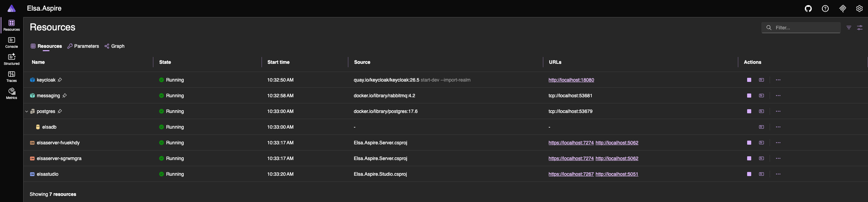
Task: Open more actions for elsaserver-sgrwmgra
Action: coord(778,158)
